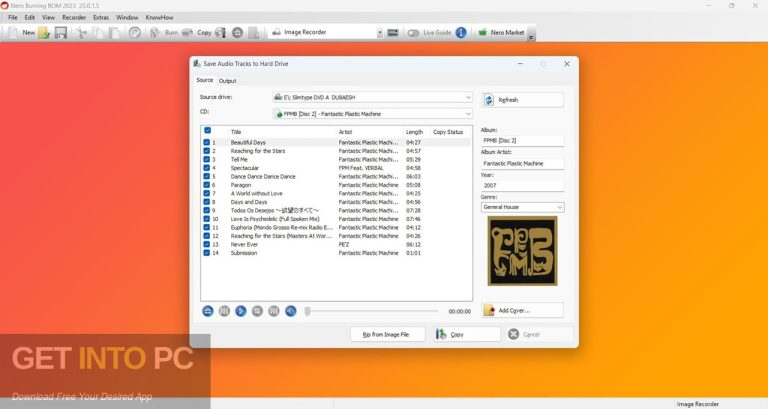Image resolution: width=768 pixels, height=409 pixels.
Task: Click the Length column header
Action: [x=414, y=132]
